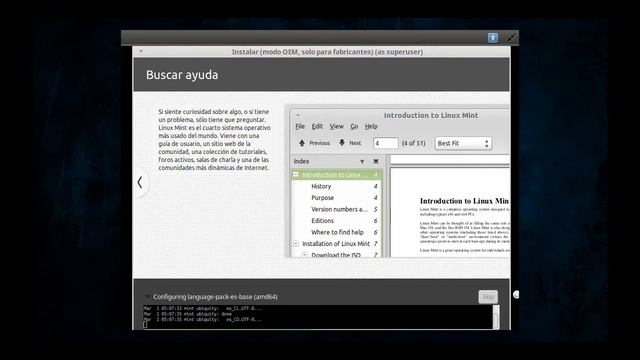Click the Next page down arrow

(342, 143)
